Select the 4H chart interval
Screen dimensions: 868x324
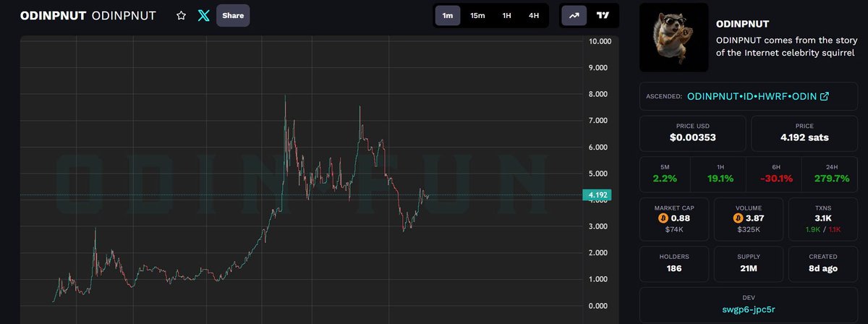[534, 15]
